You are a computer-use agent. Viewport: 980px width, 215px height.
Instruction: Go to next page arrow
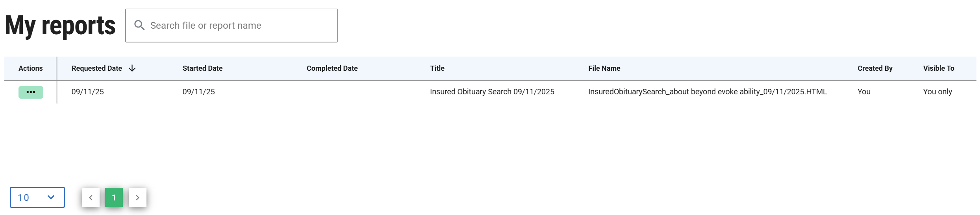pos(137,197)
